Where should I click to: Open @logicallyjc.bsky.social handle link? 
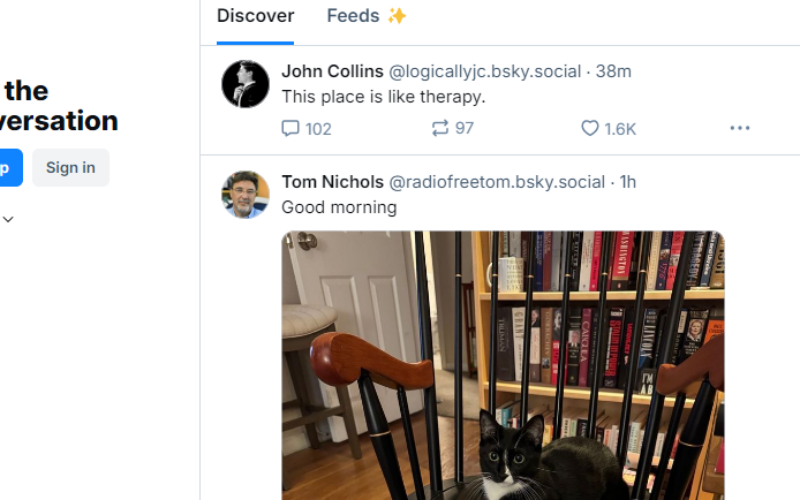(484, 71)
